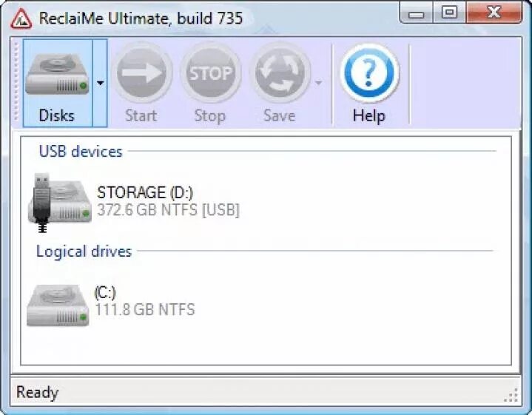Screen dimensions: 532x415
Task: Select the (C:) logical drive icon
Action: 58,305
